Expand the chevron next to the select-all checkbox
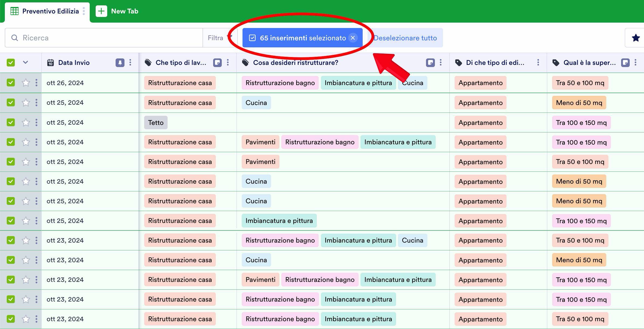Viewport: 644px width, 329px height. [x=26, y=62]
